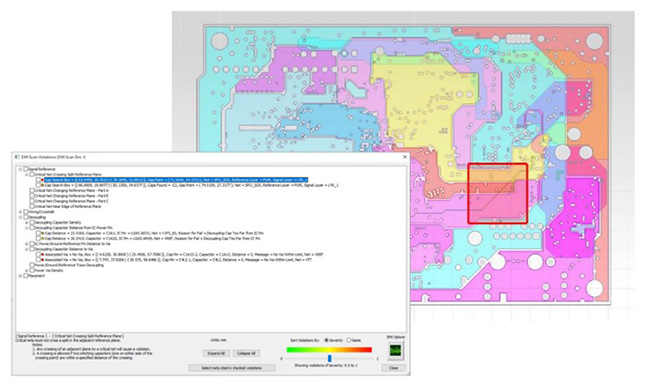Check the Decoupling category checkbox

point(26,217)
